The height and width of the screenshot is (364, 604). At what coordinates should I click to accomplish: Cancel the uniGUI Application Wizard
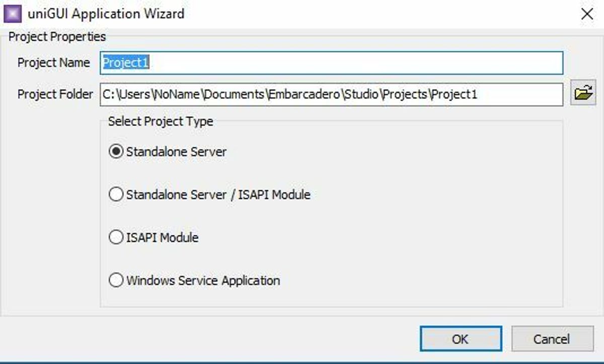pyautogui.click(x=553, y=338)
